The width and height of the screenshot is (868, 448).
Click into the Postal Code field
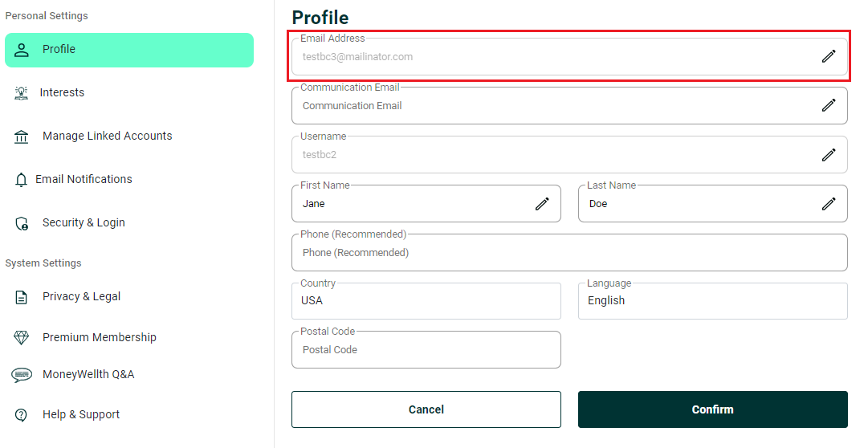point(426,350)
